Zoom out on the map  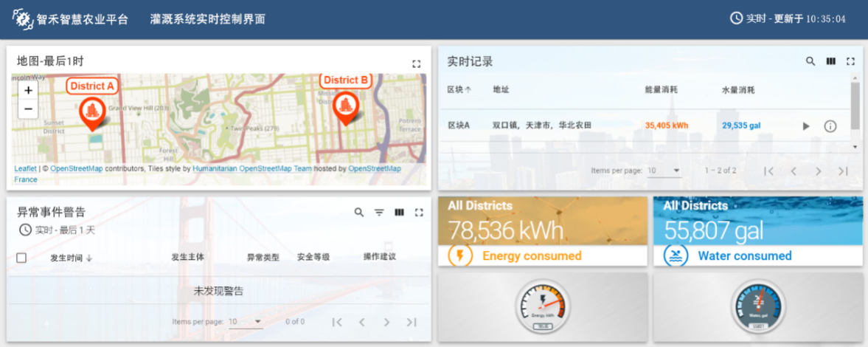[x=28, y=109]
